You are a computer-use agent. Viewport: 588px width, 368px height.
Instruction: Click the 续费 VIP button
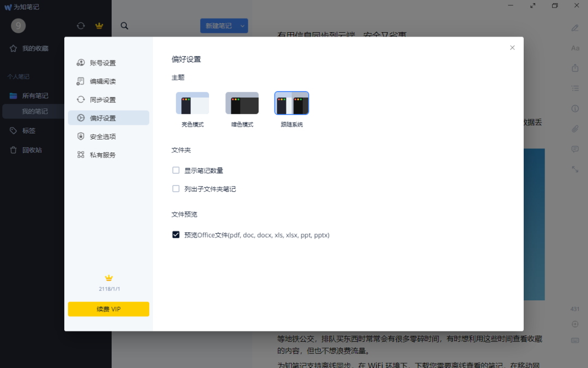point(108,309)
